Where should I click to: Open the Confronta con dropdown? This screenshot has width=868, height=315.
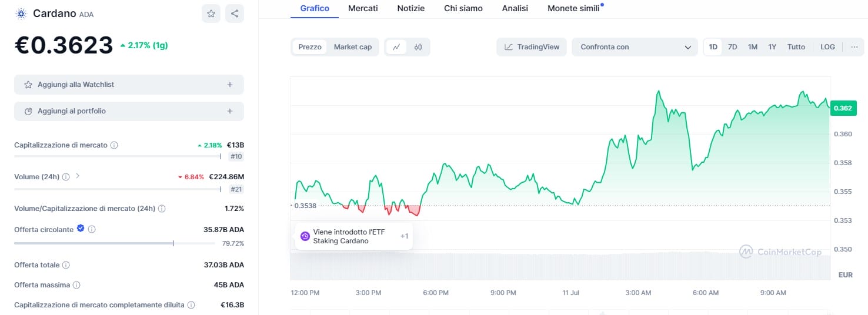point(635,47)
